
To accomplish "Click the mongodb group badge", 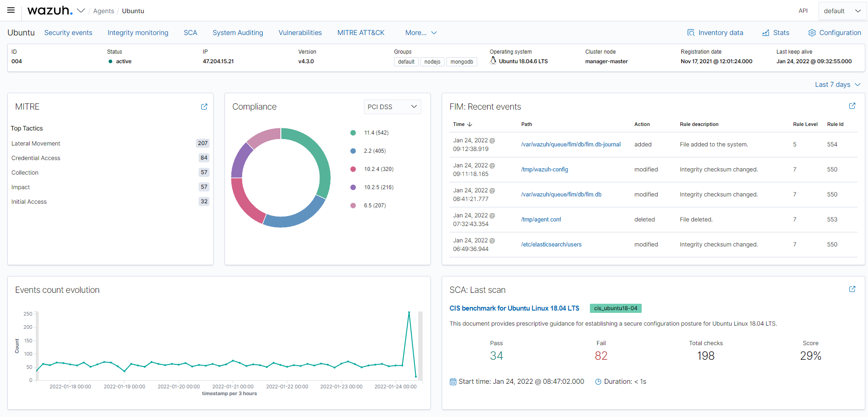I will 462,62.
